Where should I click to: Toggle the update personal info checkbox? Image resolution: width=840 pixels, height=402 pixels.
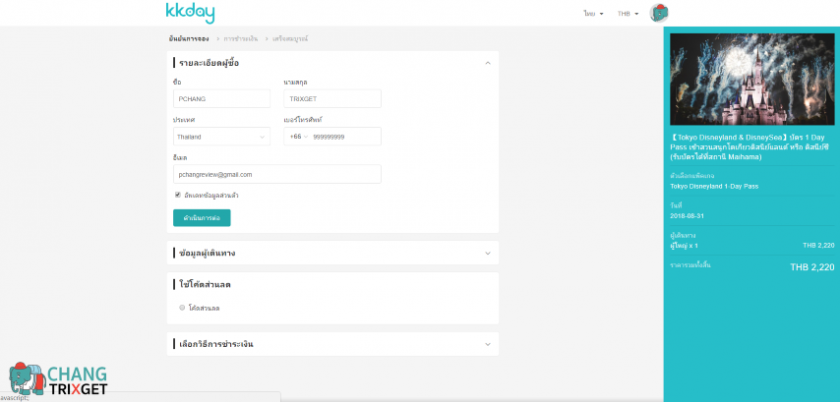pyautogui.click(x=178, y=195)
